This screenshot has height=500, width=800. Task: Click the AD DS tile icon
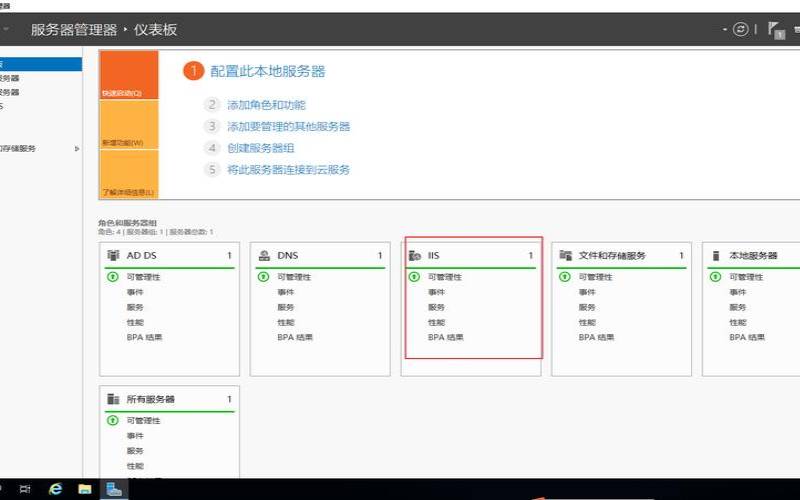click(113, 255)
